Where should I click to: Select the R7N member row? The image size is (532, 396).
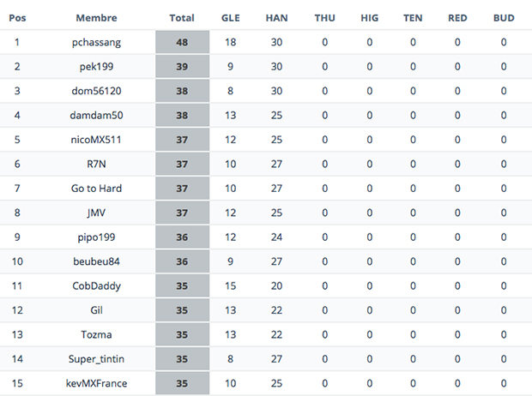pos(266,164)
